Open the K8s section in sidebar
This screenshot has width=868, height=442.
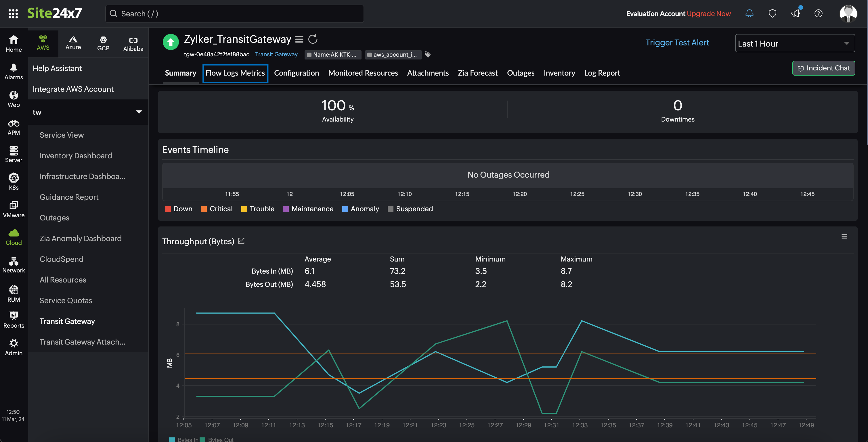pos(14,181)
